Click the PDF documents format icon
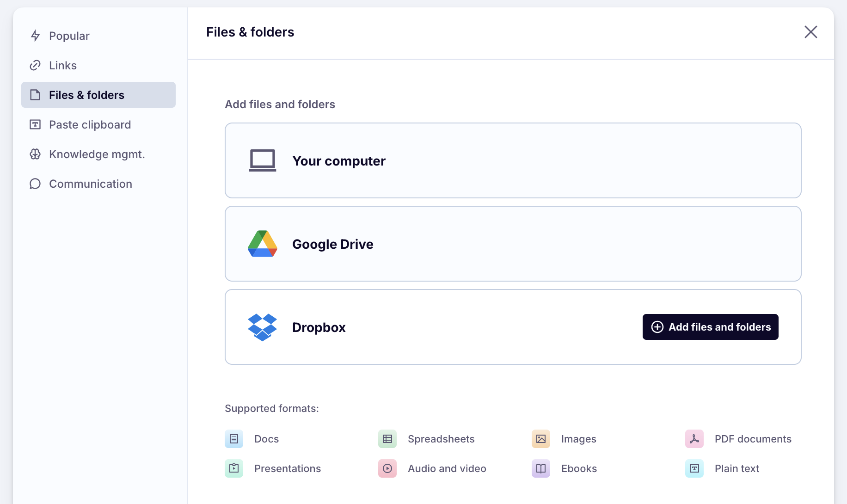 694,439
